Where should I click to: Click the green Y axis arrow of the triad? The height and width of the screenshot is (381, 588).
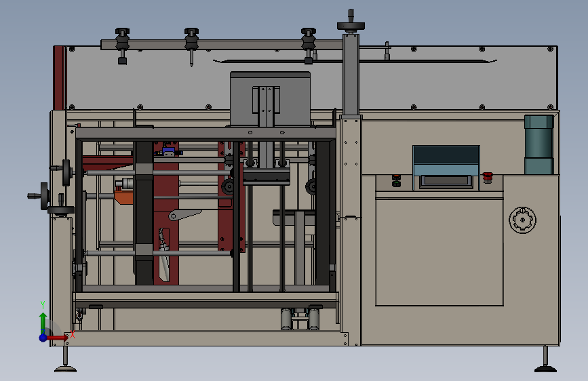(x=43, y=323)
